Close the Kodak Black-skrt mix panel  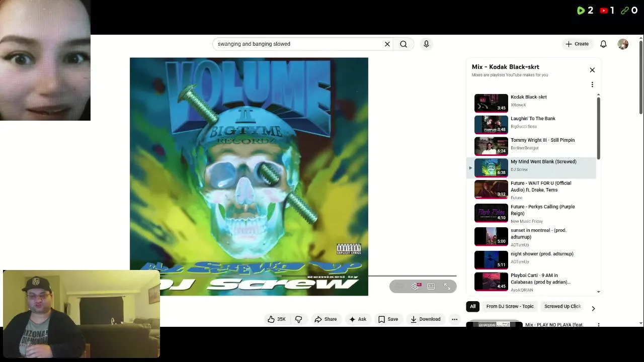[x=592, y=70]
